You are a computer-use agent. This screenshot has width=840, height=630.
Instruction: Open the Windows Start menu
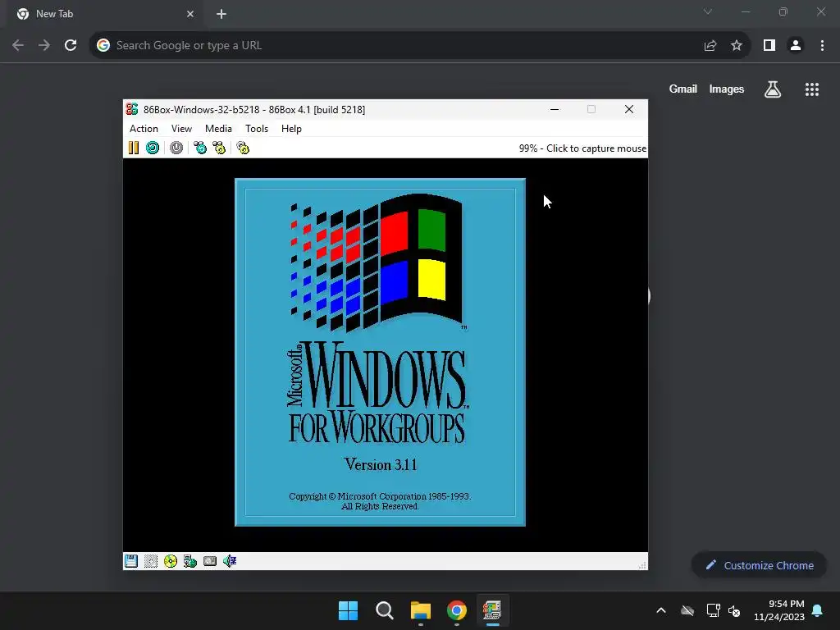coord(348,610)
